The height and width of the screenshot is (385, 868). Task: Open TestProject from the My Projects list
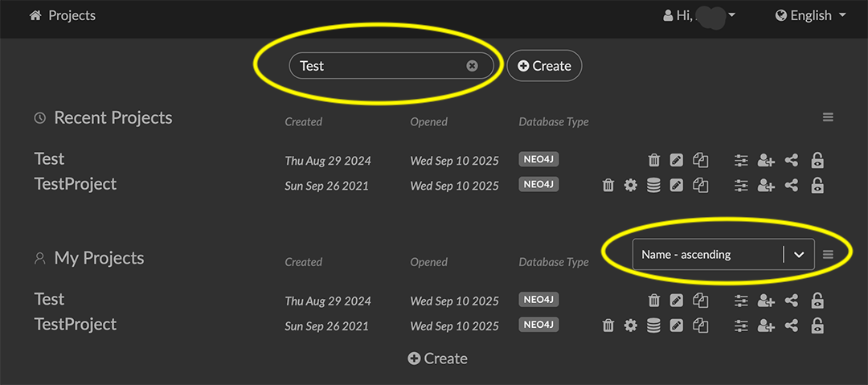[x=76, y=325]
